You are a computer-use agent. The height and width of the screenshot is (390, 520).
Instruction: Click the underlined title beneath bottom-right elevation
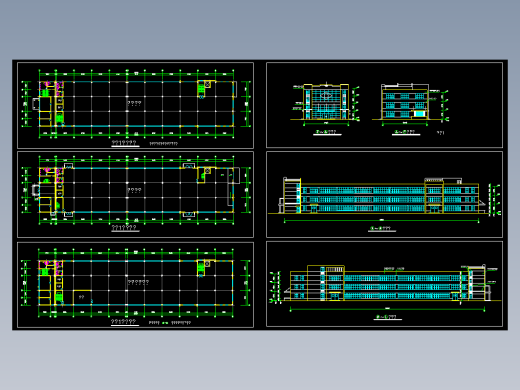[x=387, y=317]
